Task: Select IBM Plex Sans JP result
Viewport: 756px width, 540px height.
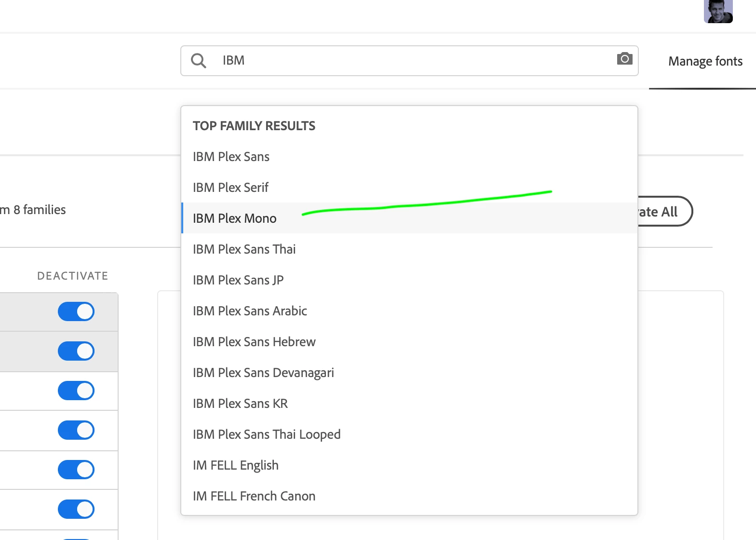Action: 409,280
